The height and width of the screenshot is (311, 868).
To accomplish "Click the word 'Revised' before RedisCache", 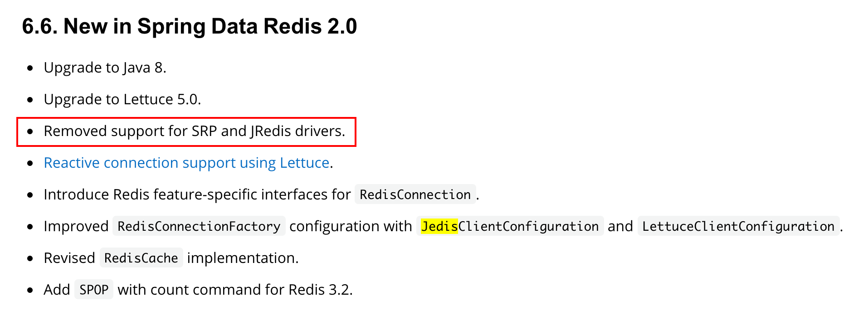I will pyautogui.click(x=69, y=258).
